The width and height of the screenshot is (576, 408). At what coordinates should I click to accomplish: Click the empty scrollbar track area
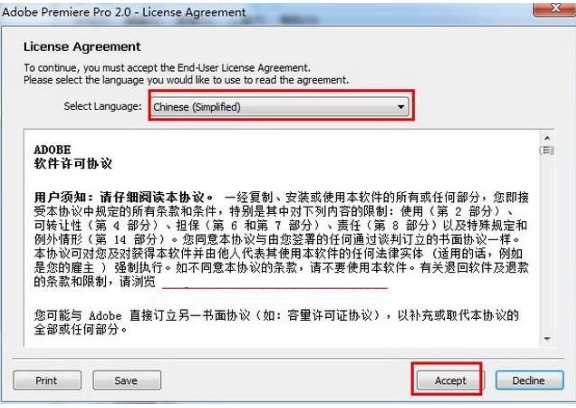coord(547,244)
